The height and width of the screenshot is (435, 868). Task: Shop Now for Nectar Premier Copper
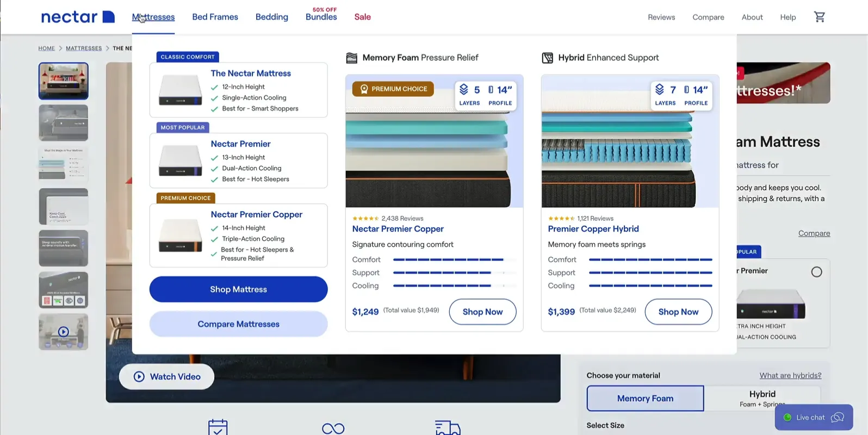pos(482,312)
